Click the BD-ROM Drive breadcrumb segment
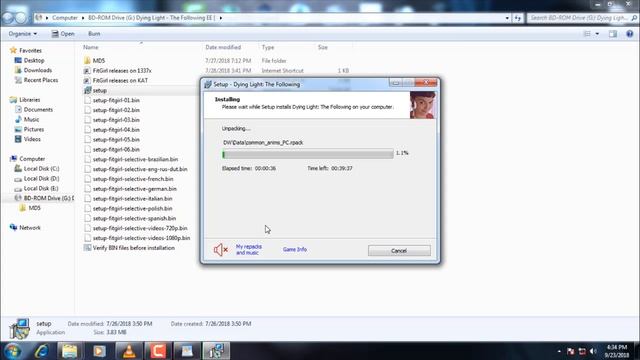Viewport: 640px width, 360px height. click(x=151, y=18)
